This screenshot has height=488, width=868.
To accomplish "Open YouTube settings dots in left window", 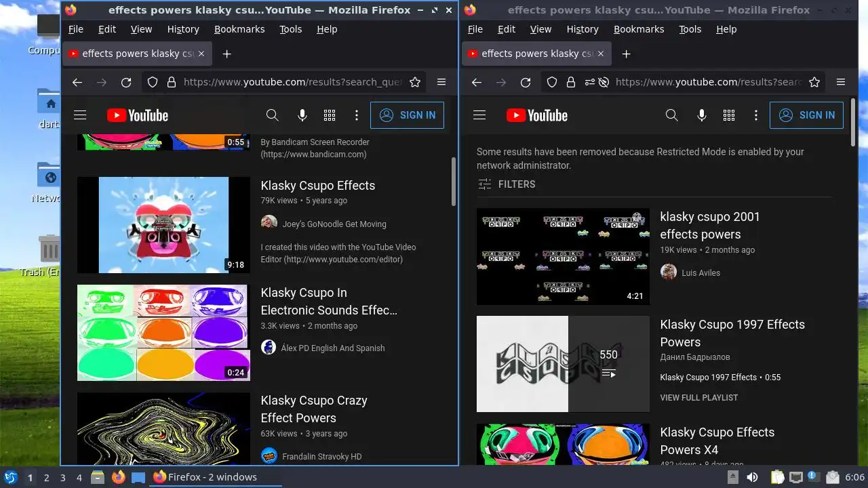I will click(357, 115).
